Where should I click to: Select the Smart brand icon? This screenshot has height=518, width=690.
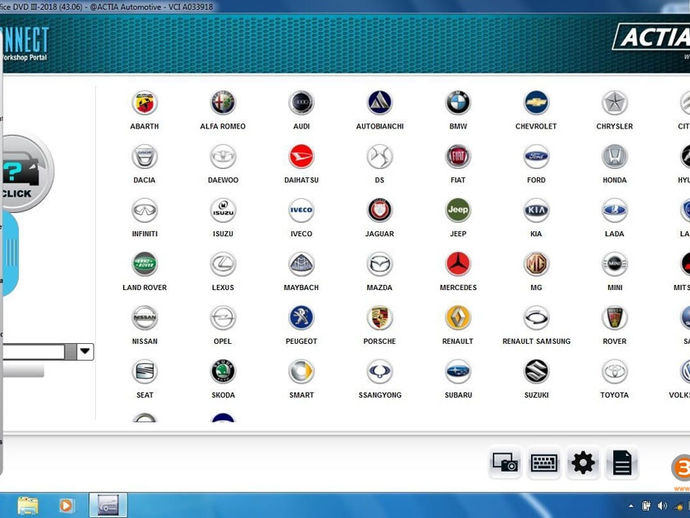301,371
